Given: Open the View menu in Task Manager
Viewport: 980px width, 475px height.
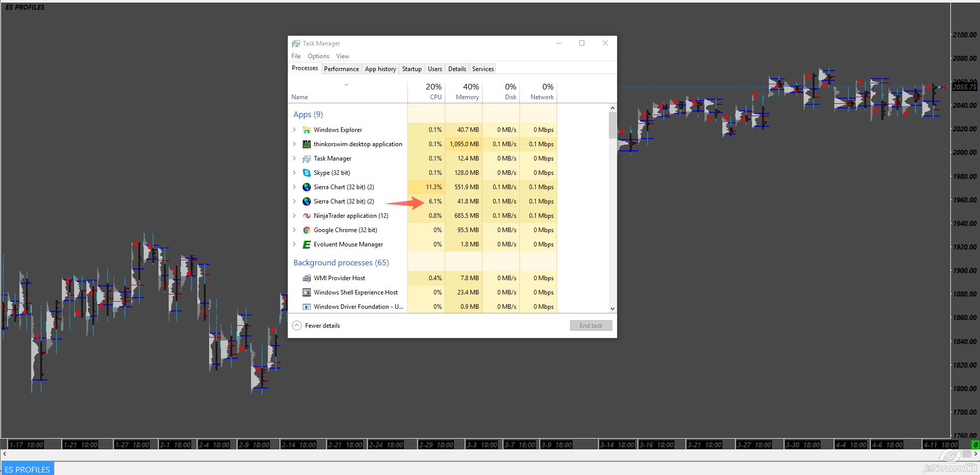Looking at the screenshot, I should [x=343, y=56].
